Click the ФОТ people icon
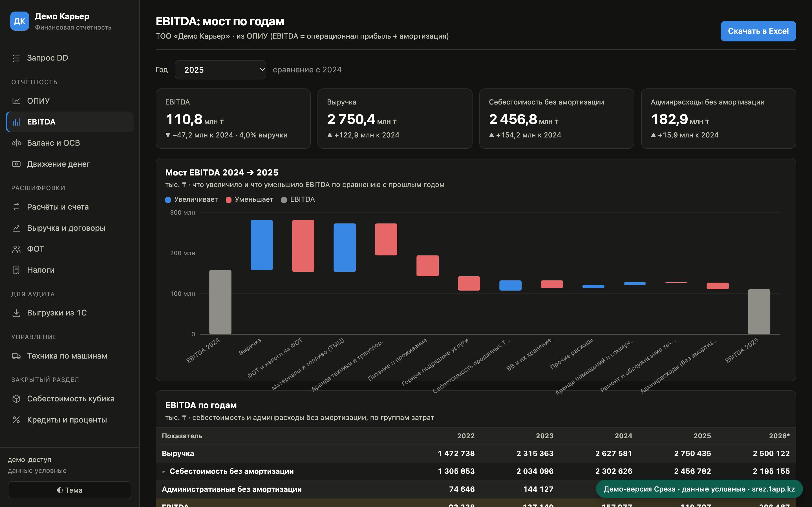The height and width of the screenshot is (507, 812). (x=16, y=249)
